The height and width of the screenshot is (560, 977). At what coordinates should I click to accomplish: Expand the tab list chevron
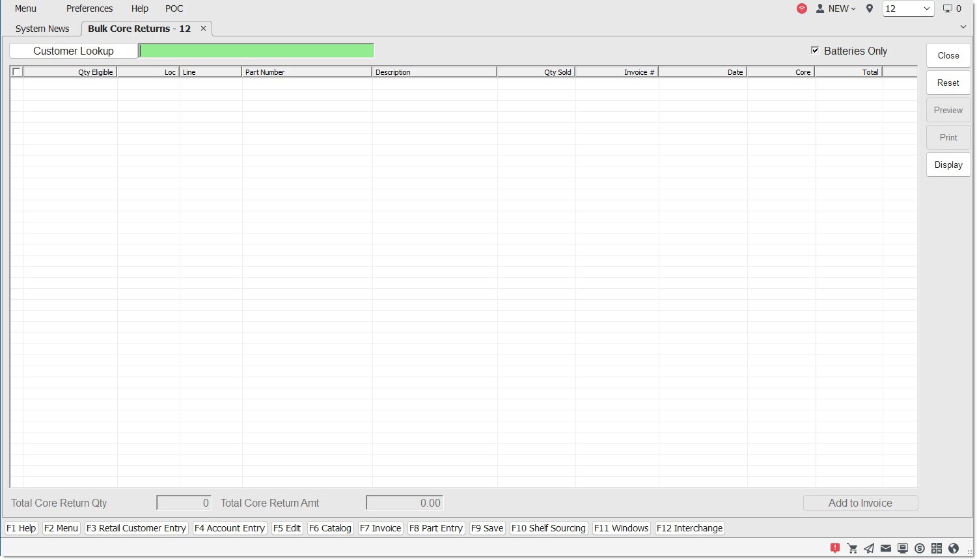point(963,27)
